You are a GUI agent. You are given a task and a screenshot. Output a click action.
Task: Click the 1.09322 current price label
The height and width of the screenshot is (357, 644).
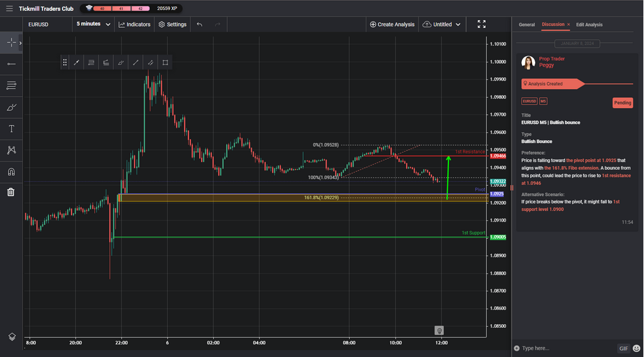coord(498,181)
